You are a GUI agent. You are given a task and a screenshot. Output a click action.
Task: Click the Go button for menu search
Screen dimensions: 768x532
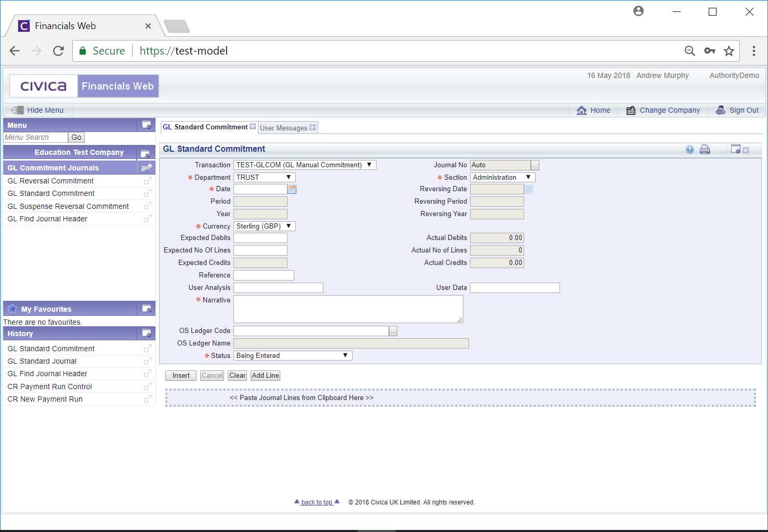76,138
